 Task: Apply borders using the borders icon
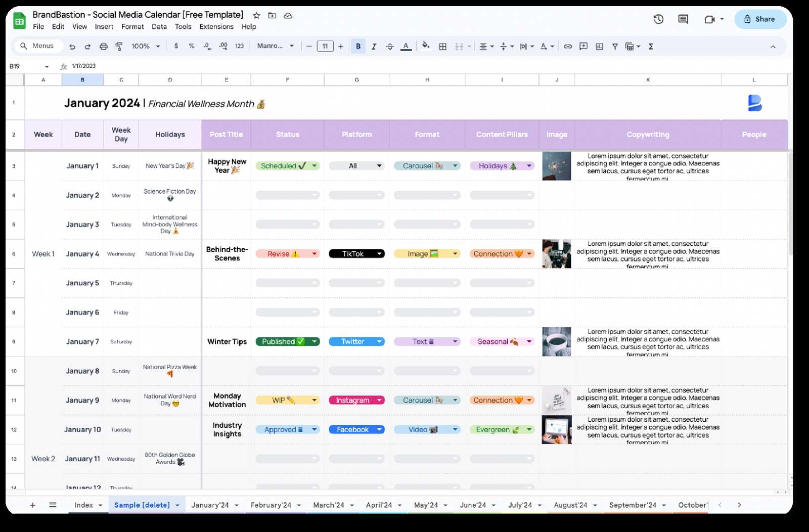pyautogui.click(x=442, y=46)
